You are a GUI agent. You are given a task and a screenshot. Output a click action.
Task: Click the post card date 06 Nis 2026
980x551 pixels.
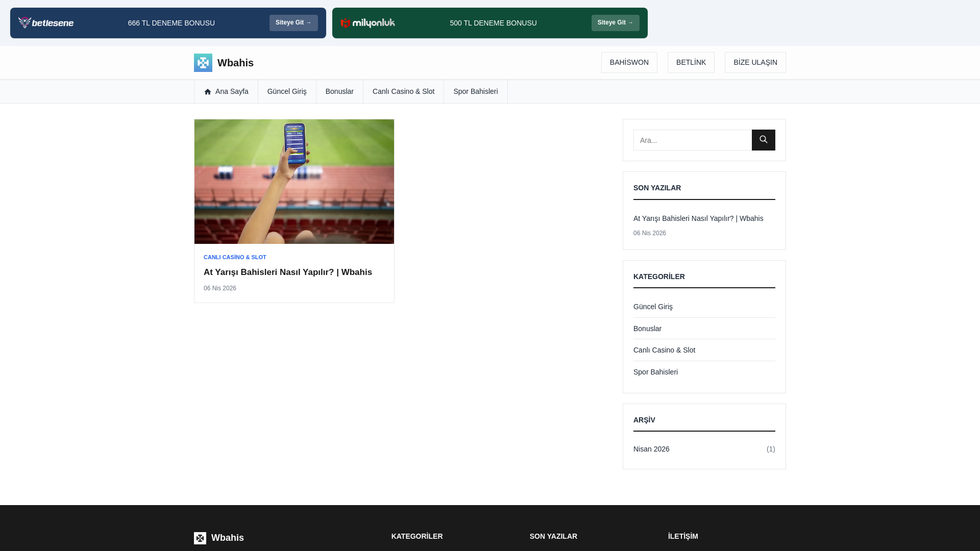[220, 288]
